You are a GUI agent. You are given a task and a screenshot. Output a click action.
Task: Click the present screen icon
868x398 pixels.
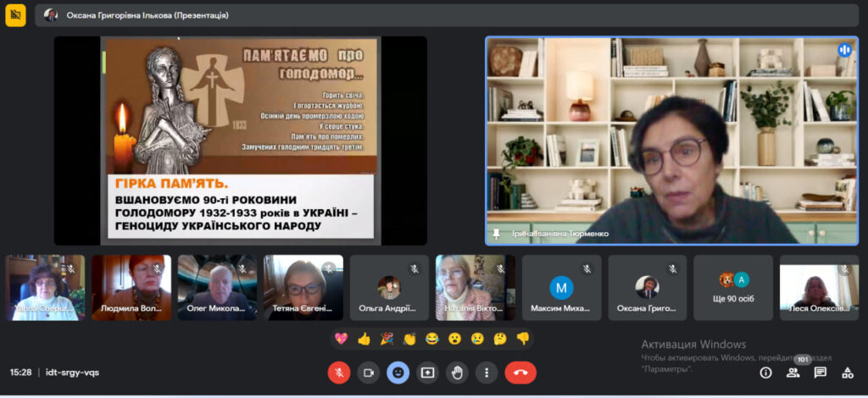click(x=427, y=373)
